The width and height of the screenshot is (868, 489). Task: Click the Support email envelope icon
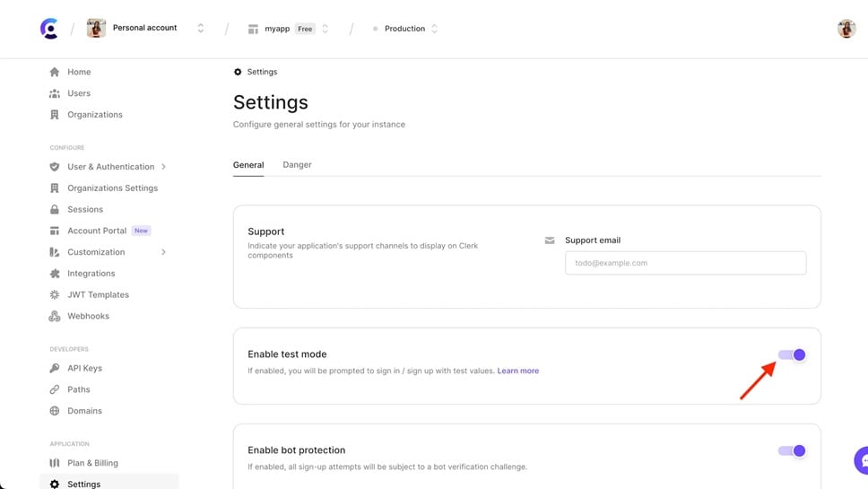point(550,240)
